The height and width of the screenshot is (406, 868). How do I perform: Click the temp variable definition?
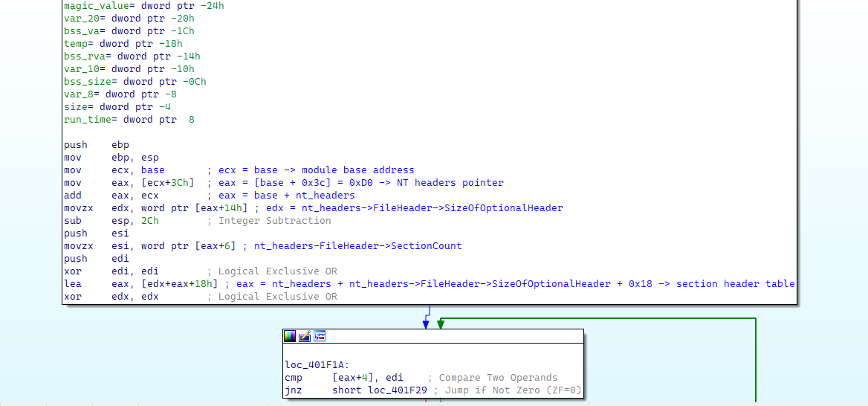tap(75, 44)
